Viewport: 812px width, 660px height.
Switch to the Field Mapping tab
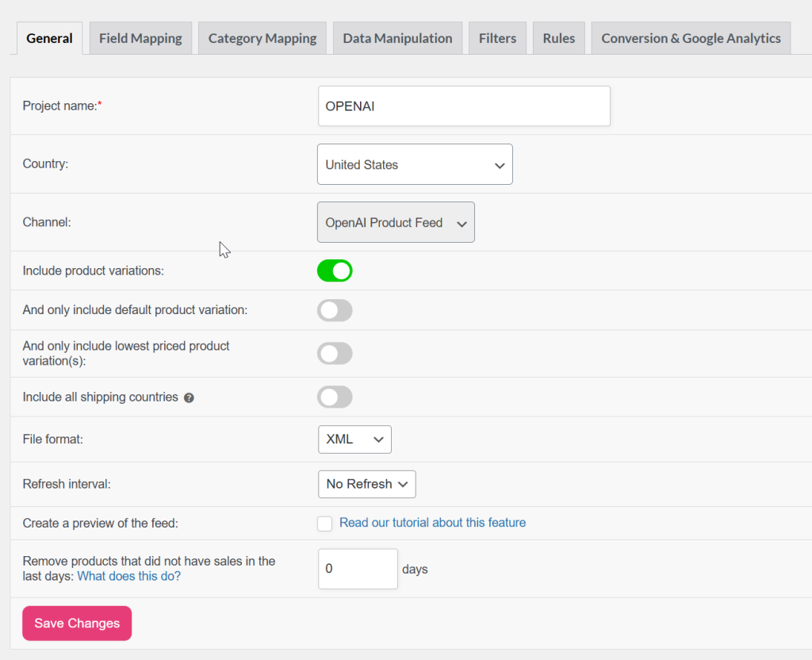click(140, 37)
